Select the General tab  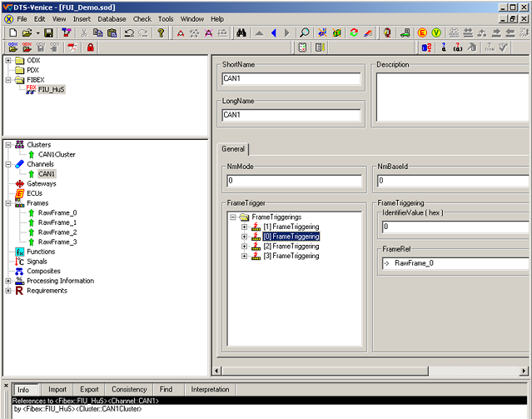coord(233,149)
